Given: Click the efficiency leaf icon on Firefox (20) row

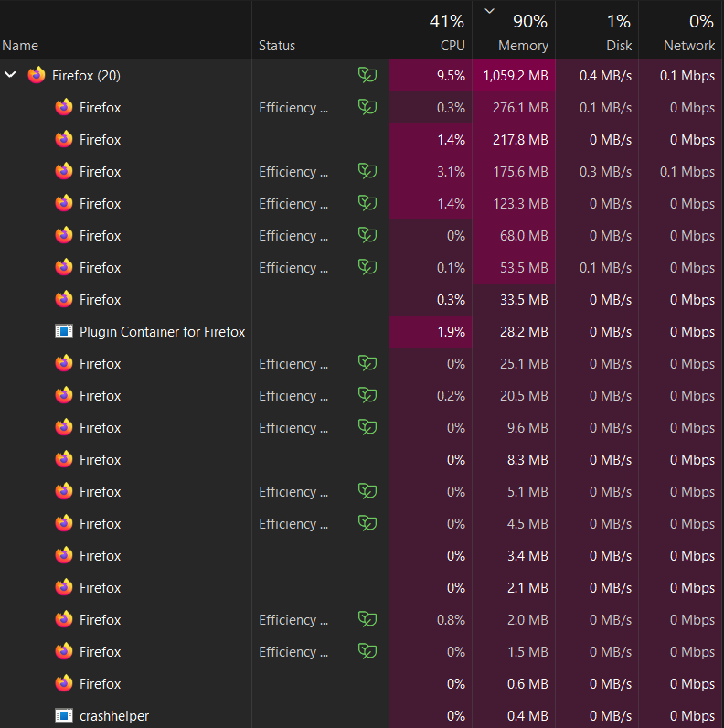Looking at the screenshot, I should (367, 75).
